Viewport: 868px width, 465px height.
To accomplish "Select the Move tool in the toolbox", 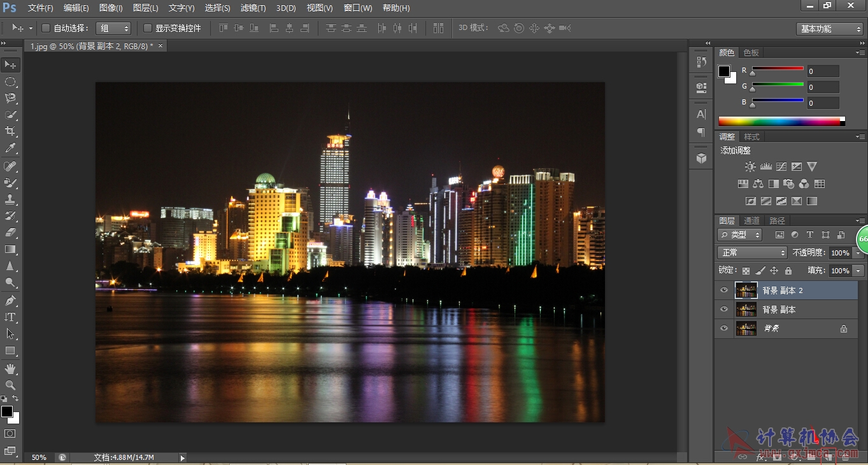I will pyautogui.click(x=11, y=65).
